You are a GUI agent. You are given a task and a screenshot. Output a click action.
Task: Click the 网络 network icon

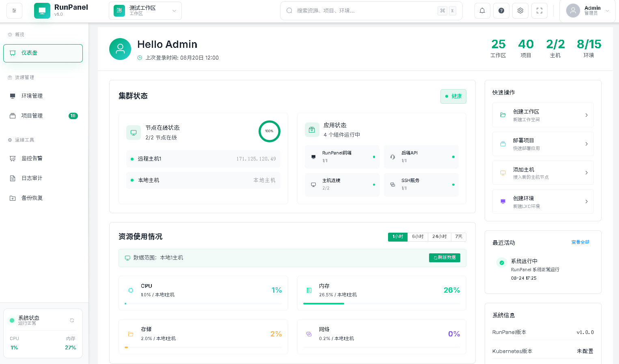tap(309, 334)
